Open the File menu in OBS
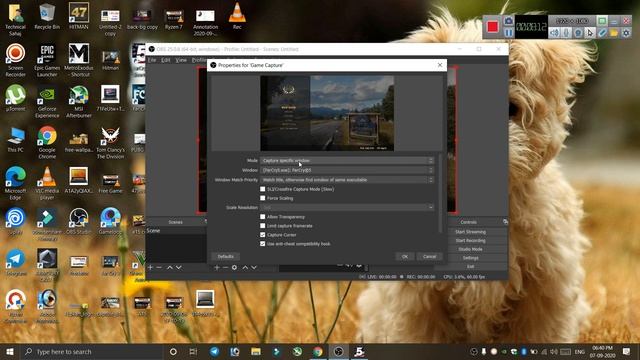The image size is (640, 360). click(x=152, y=60)
